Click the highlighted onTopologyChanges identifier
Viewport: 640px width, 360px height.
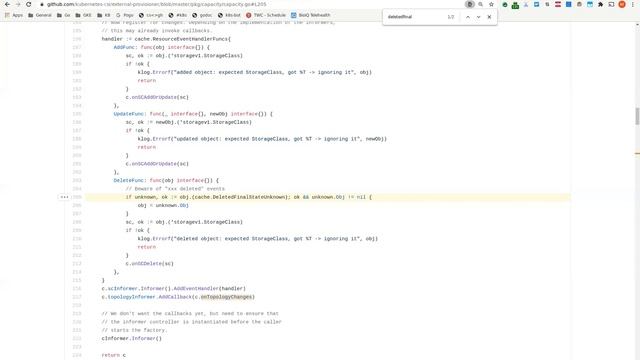point(226,297)
